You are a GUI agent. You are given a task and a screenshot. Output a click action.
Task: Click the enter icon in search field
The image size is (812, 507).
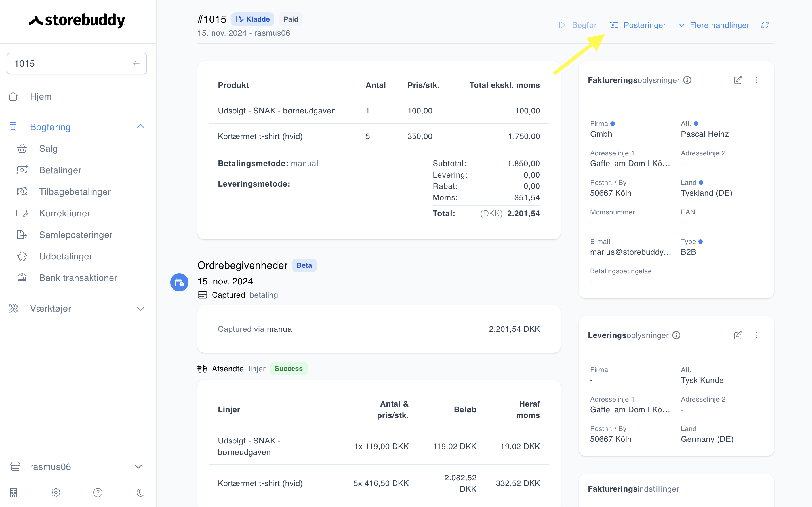136,63
